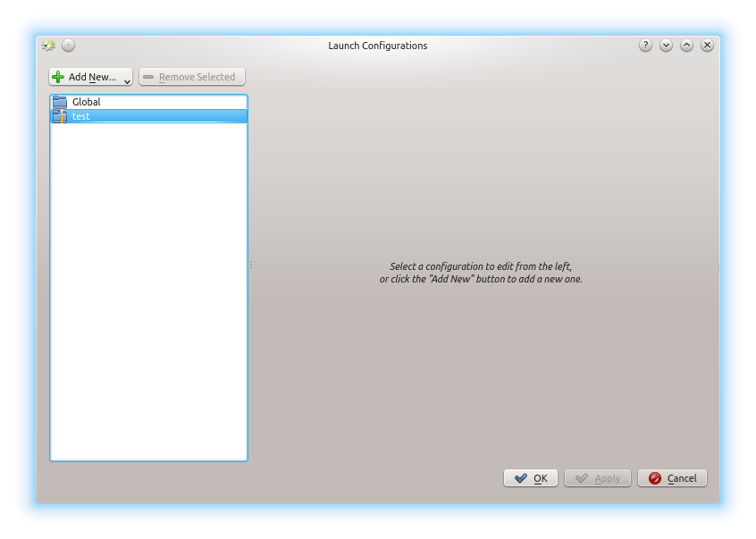Click the splitter handle beside configuration list
This screenshot has height=539, width=756.
click(x=252, y=265)
